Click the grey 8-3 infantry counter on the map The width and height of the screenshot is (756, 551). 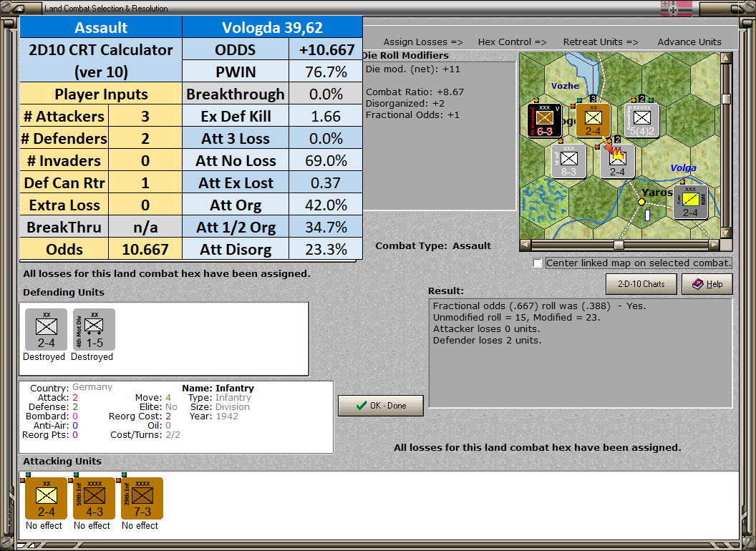[x=569, y=161]
